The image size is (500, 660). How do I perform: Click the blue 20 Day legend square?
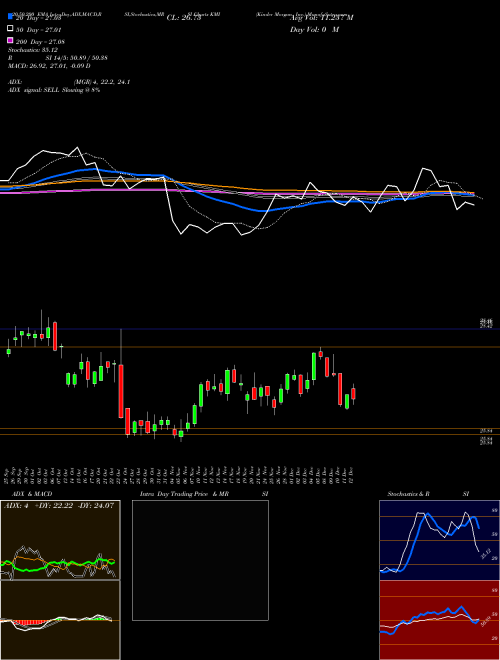[10, 16]
